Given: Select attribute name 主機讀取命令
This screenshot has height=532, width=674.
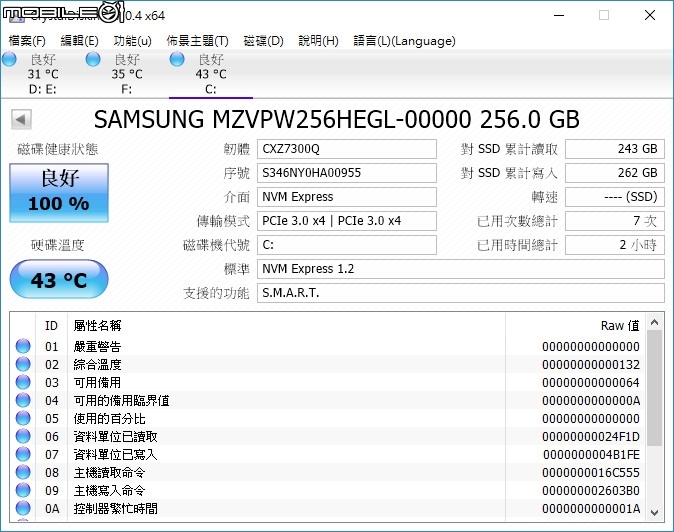Looking at the screenshot, I should [110, 473].
